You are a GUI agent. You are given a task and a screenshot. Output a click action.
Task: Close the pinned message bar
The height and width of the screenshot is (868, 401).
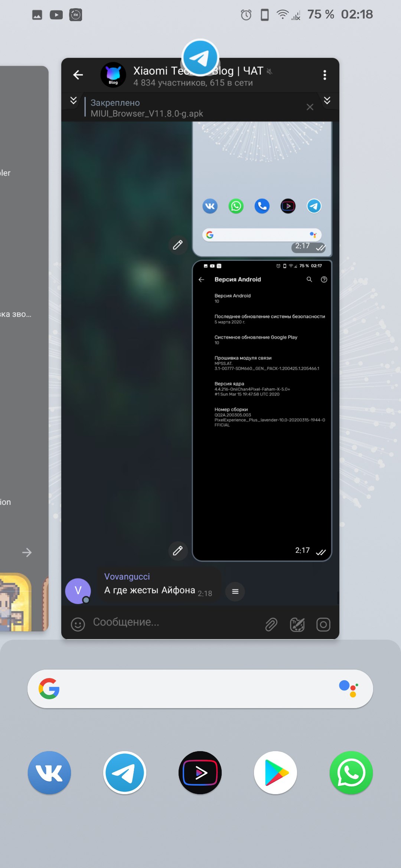(310, 107)
